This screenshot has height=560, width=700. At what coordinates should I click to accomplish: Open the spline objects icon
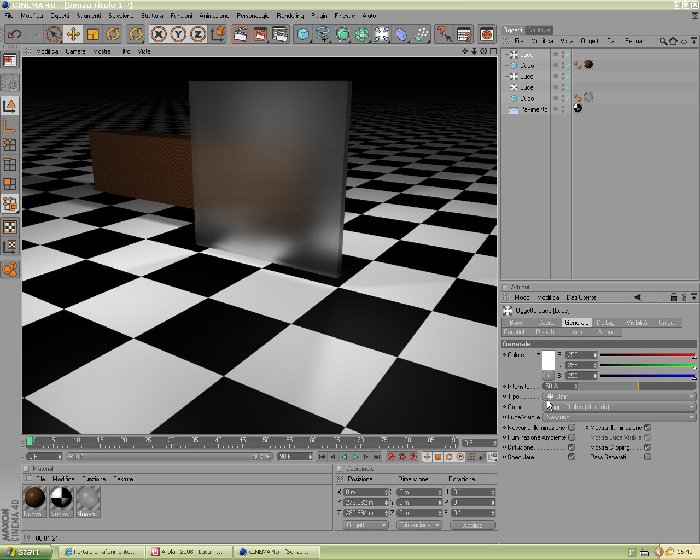pyautogui.click(x=323, y=34)
